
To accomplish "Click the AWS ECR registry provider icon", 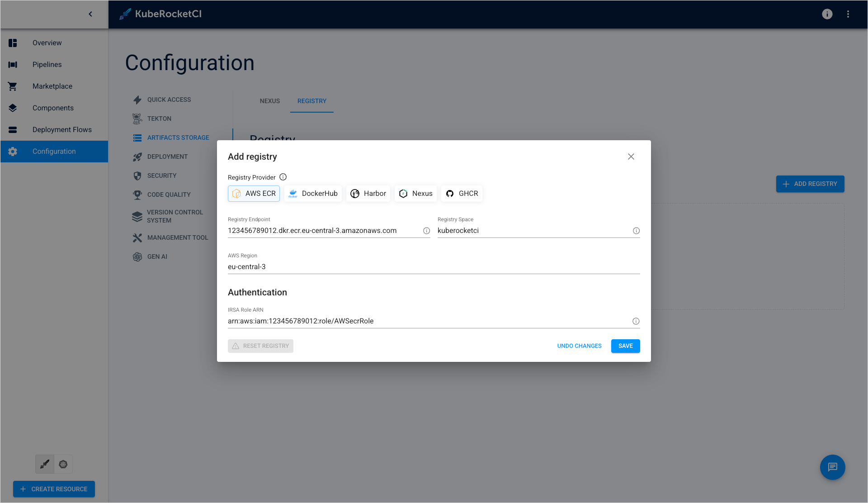I will (x=237, y=193).
